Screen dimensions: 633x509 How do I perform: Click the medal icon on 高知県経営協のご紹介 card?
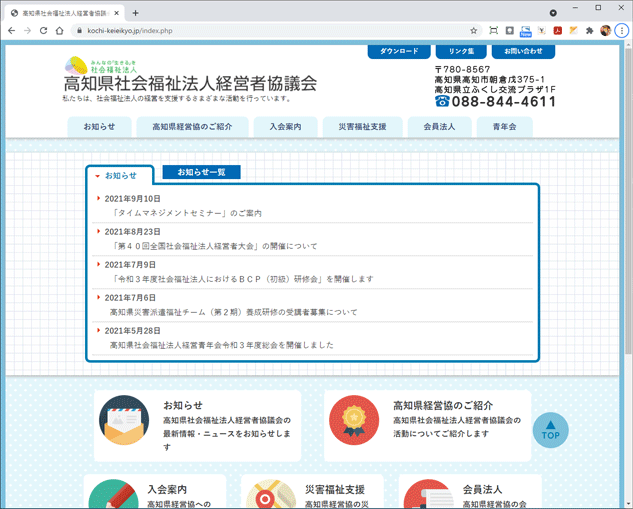(x=354, y=420)
